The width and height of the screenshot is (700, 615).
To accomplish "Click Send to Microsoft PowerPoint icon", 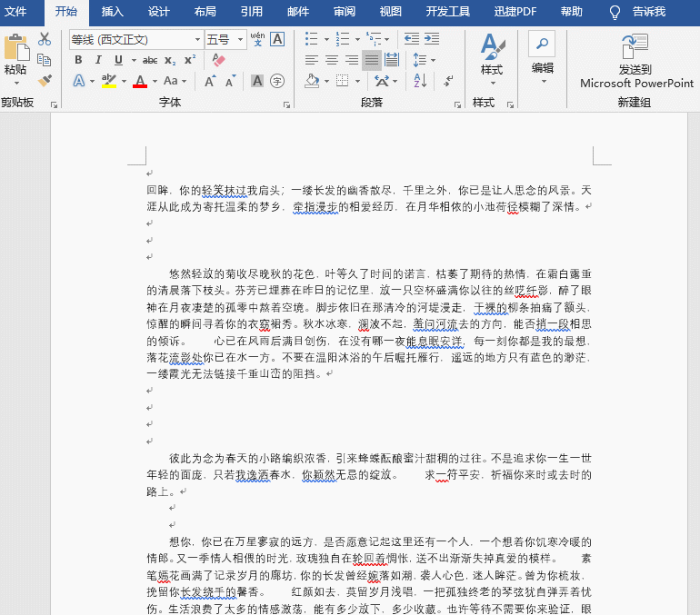I will pos(635,48).
